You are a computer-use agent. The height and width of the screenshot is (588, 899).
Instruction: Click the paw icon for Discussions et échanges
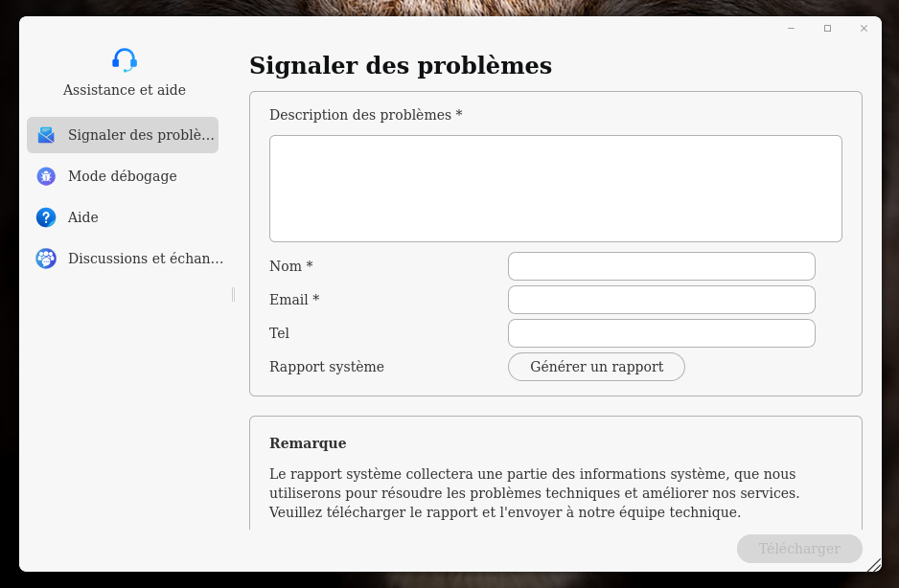(x=46, y=259)
